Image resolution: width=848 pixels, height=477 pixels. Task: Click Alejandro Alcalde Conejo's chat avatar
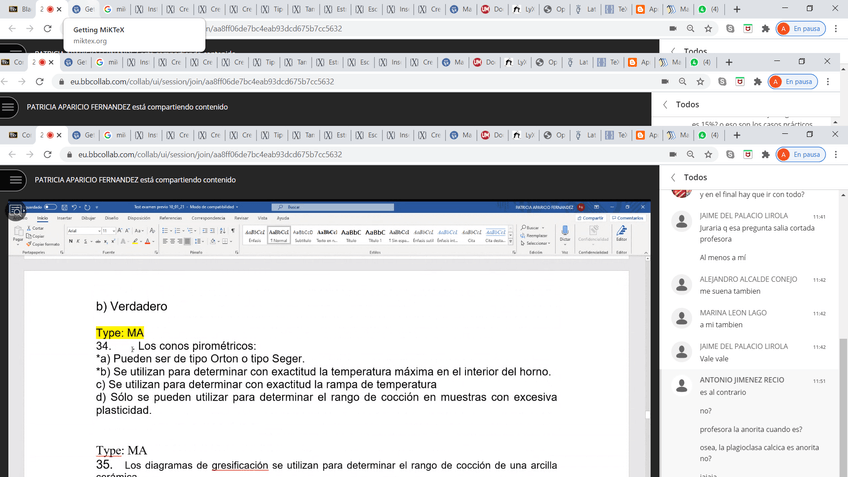pos(681,285)
